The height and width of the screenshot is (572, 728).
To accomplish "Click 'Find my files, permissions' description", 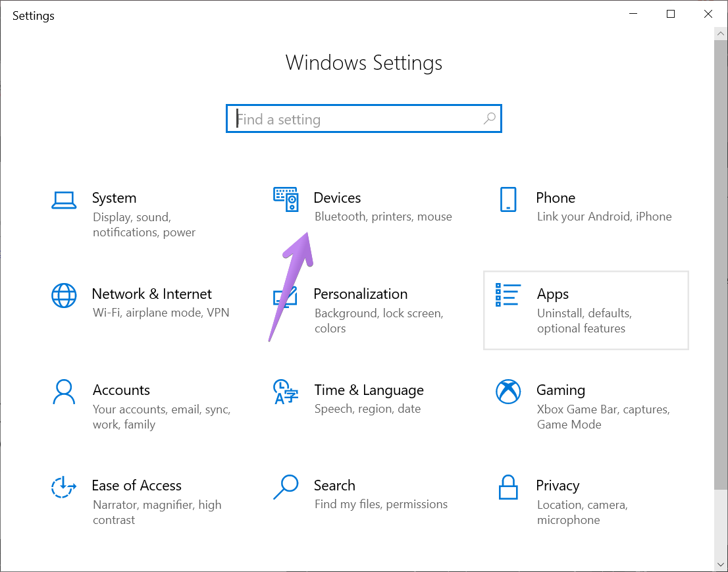I will coord(380,504).
